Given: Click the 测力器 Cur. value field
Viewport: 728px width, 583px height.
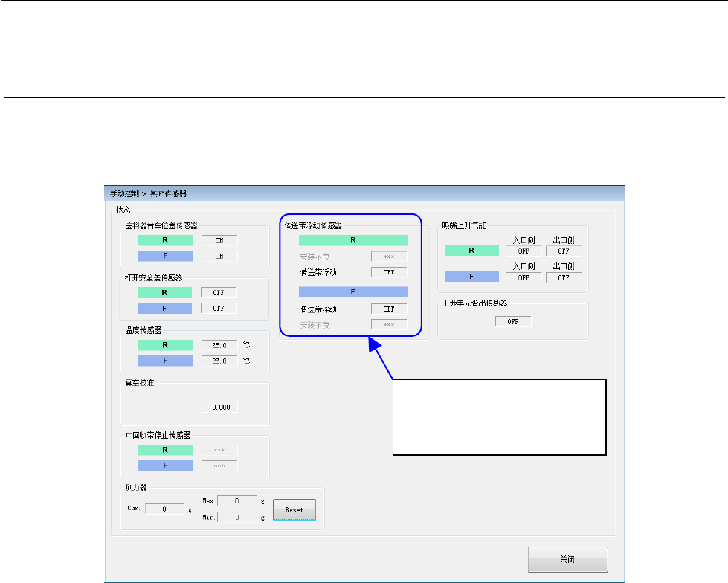Looking at the screenshot, I should [164, 509].
